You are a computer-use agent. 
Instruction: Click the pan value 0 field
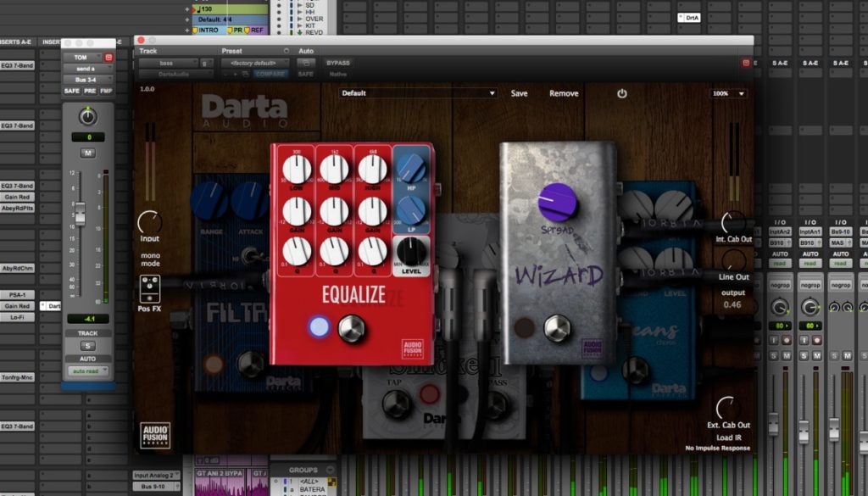pos(88,137)
